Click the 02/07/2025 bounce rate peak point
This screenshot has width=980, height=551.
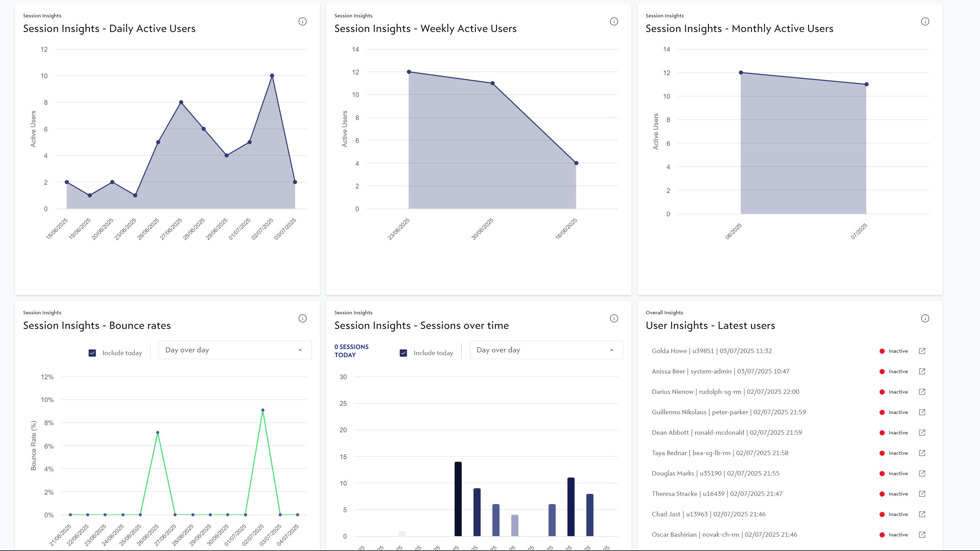tap(263, 411)
